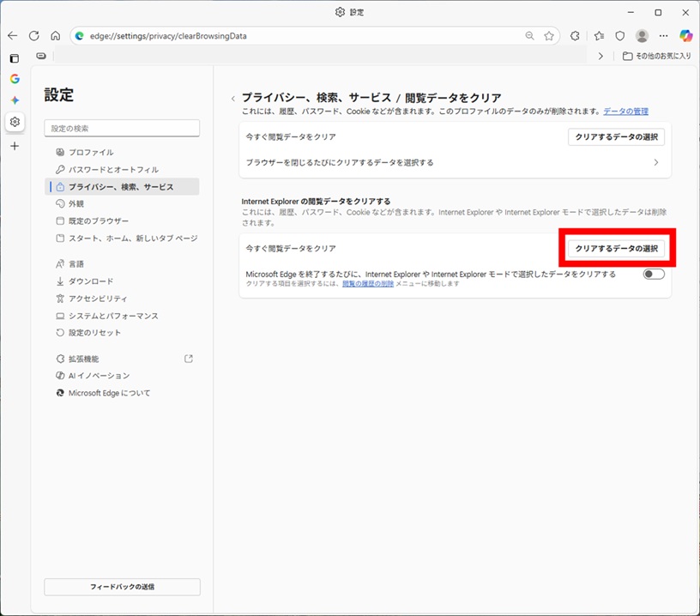Image resolution: width=700 pixels, height=616 pixels.
Task: Click the zoom magnifier icon in the address bar
Action: click(530, 36)
